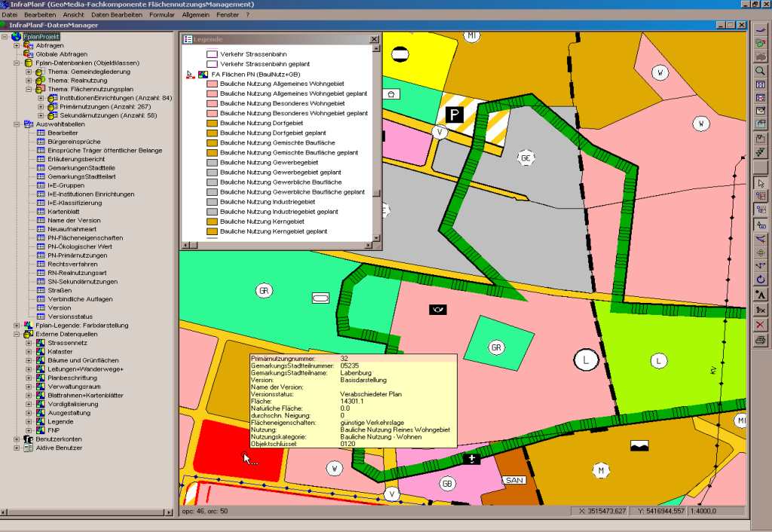Select Bürgereinsprüche table in tree
This screenshot has height=532, width=772.
(x=73, y=142)
